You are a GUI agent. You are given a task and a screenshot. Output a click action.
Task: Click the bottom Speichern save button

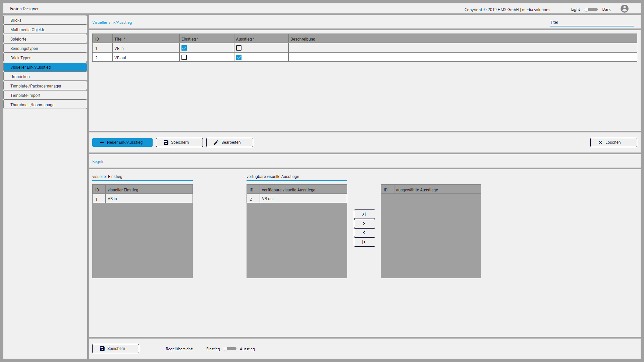(x=115, y=349)
